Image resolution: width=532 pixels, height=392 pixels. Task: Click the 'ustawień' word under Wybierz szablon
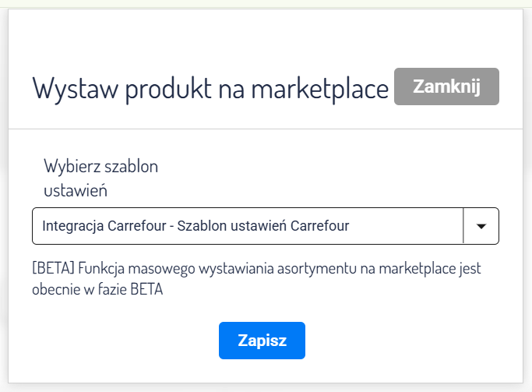[x=76, y=189]
